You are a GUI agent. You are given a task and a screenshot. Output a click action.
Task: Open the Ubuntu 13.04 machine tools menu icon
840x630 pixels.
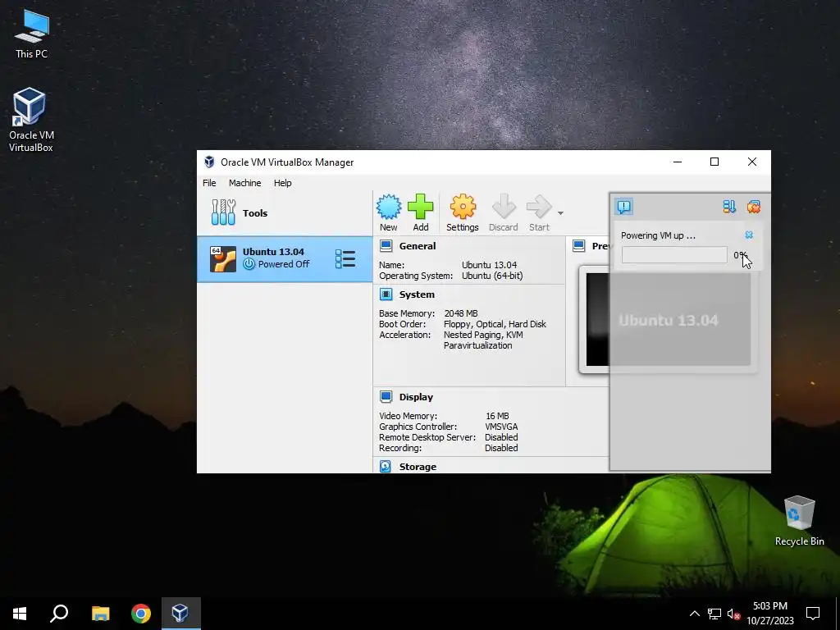point(345,258)
